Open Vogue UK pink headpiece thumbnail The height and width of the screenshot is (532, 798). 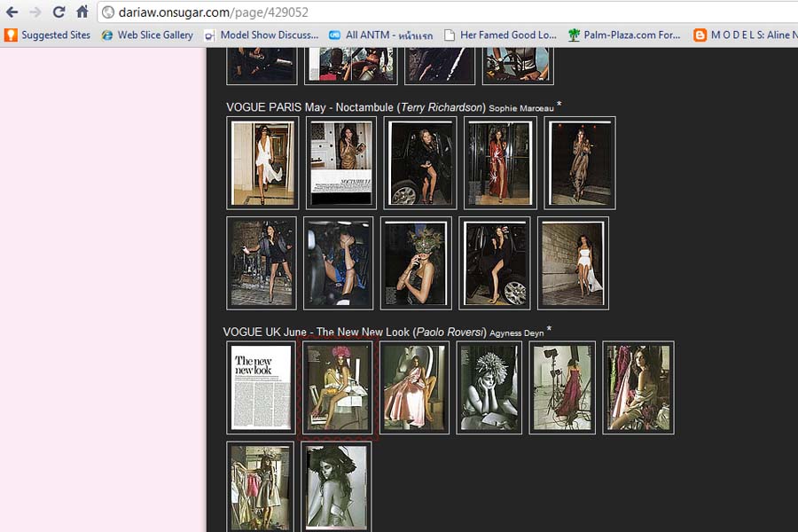(338, 387)
